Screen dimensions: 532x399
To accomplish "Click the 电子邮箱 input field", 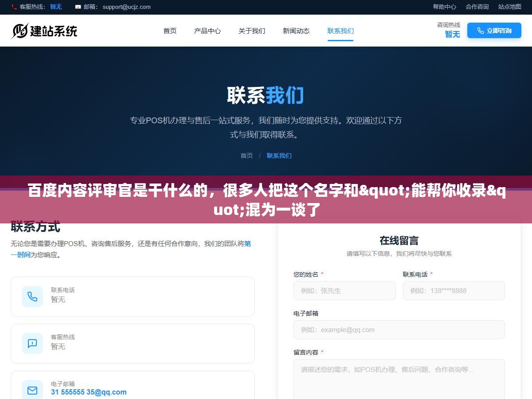I will tap(399, 329).
